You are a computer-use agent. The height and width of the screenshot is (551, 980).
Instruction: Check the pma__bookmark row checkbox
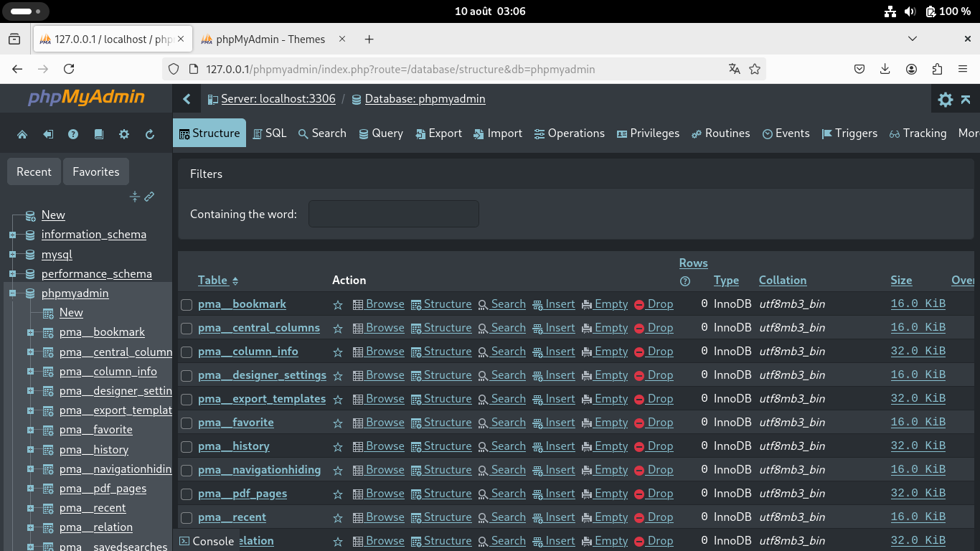pos(187,305)
